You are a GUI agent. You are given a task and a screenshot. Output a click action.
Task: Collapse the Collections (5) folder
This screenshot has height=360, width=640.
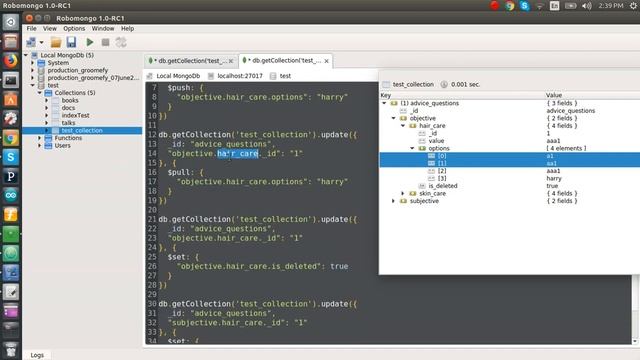click(40, 93)
